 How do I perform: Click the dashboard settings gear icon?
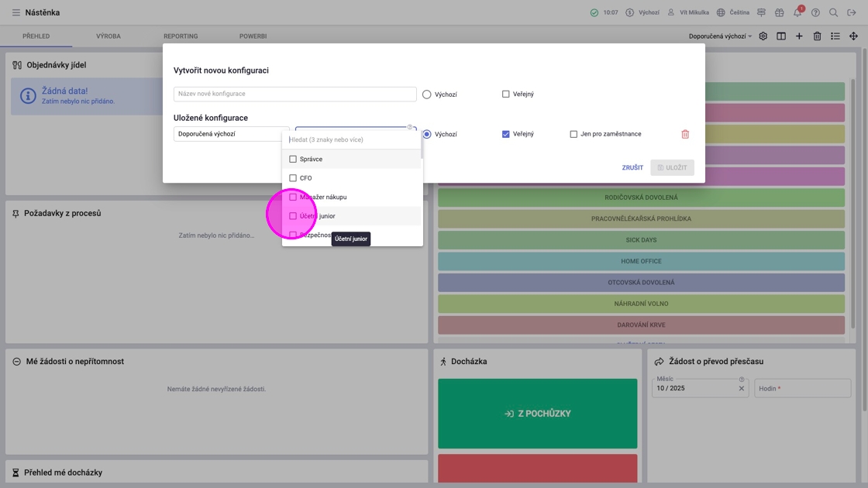[x=763, y=36]
